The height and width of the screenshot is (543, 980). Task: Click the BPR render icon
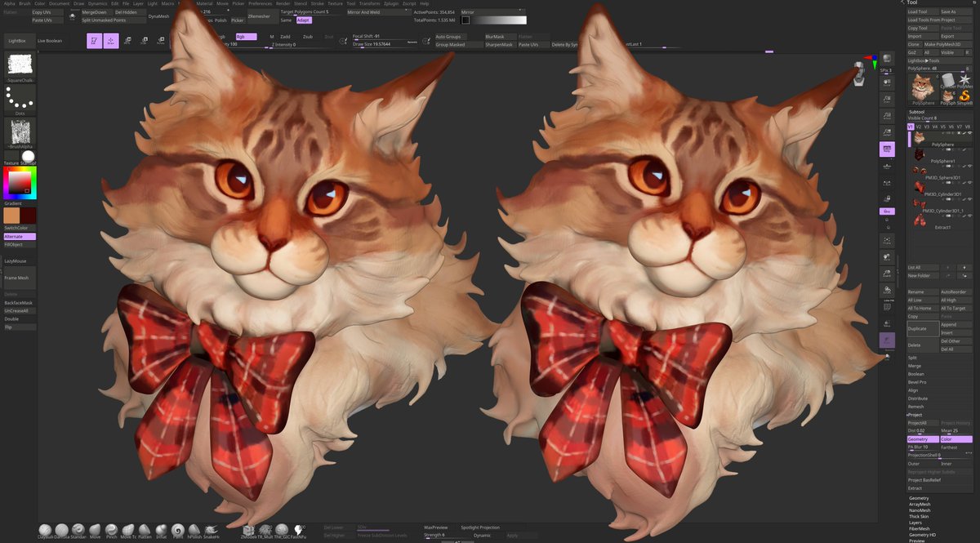pos(887,60)
